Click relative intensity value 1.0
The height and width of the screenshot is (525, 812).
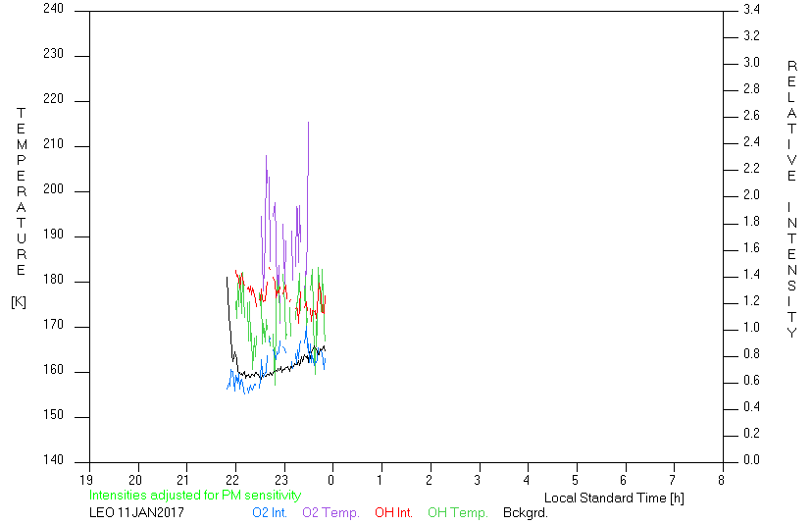pos(751,327)
